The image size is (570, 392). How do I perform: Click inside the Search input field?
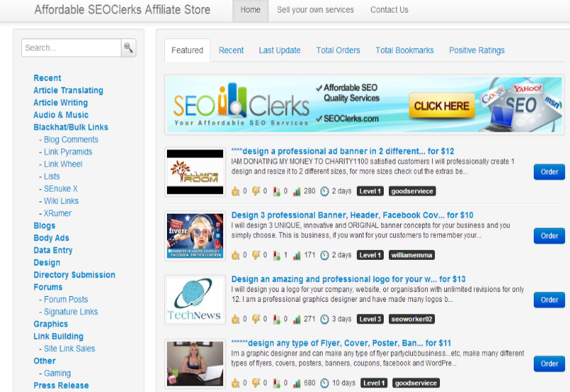71,48
